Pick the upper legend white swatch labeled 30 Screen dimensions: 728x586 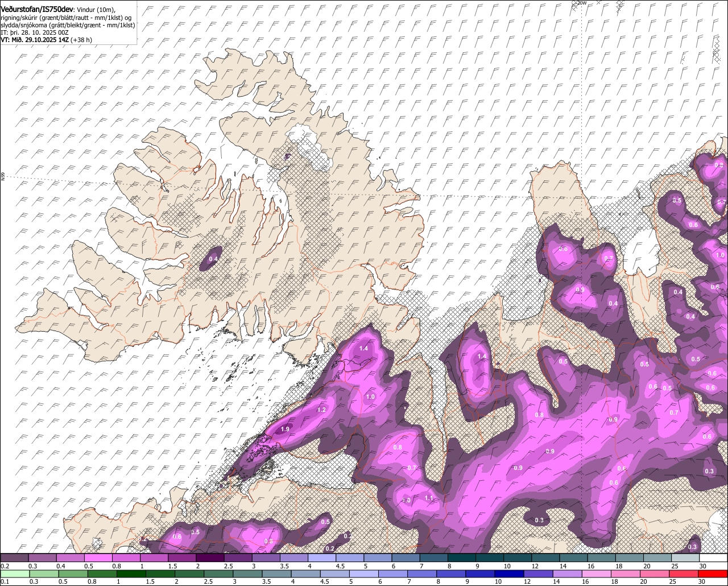click(x=714, y=558)
